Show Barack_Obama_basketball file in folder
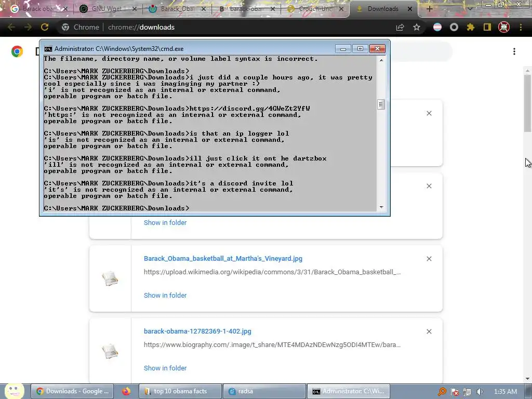Image resolution: width=532 pixels, height=399 pixels. click(x=165, y=295)
